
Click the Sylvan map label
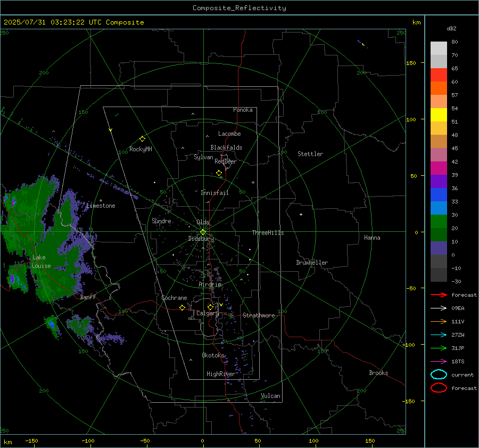tap(203, 158)
